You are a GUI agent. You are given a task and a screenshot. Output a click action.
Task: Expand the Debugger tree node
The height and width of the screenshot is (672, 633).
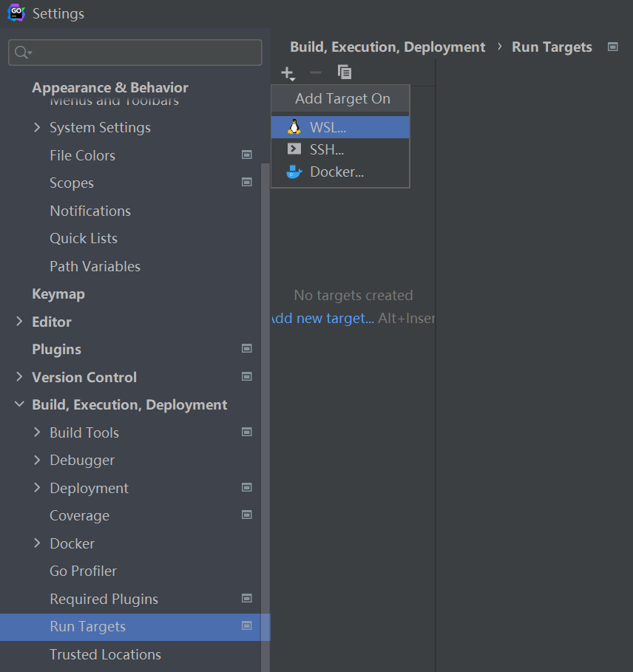(37, 461)
